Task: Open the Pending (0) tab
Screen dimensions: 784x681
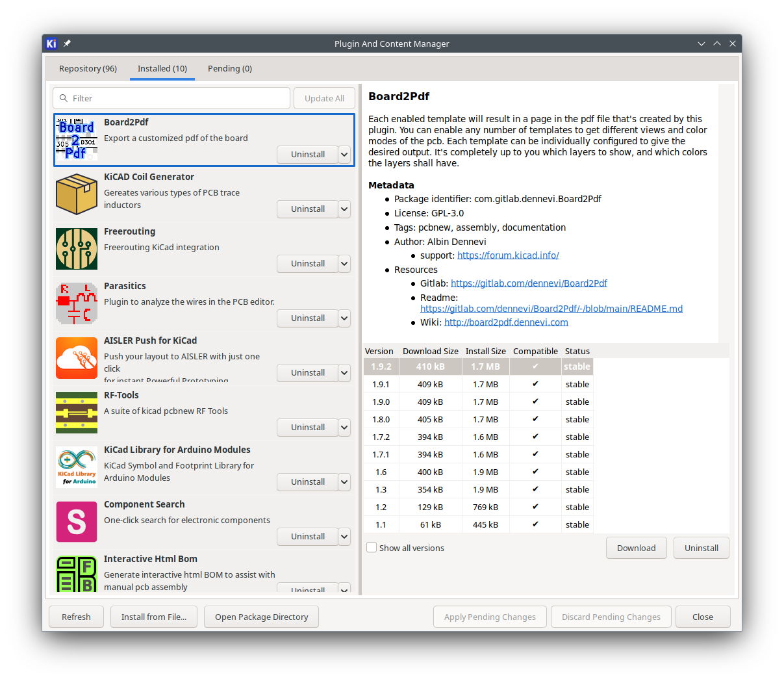Action: point(229,68)
